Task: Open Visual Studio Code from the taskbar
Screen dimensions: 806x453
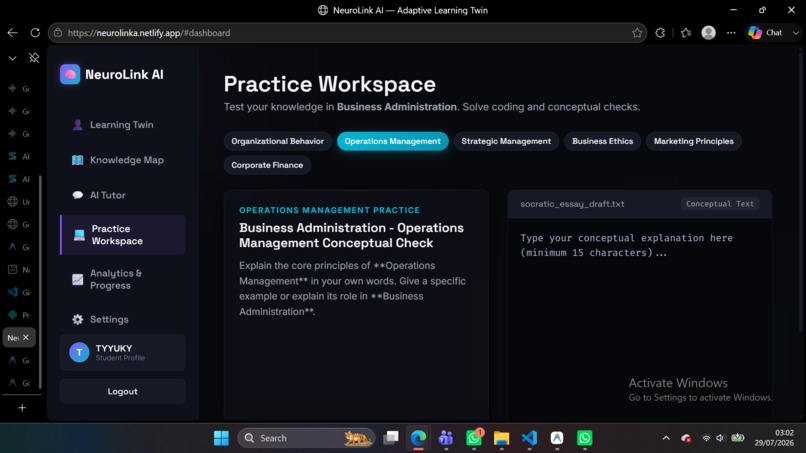Action: (x=529, y=438)
